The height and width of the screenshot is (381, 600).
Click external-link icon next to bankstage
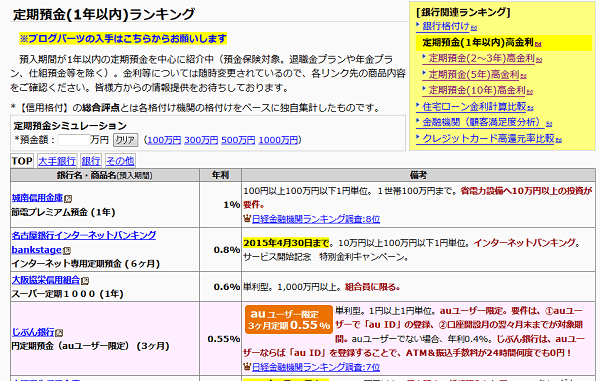[67, 251]
